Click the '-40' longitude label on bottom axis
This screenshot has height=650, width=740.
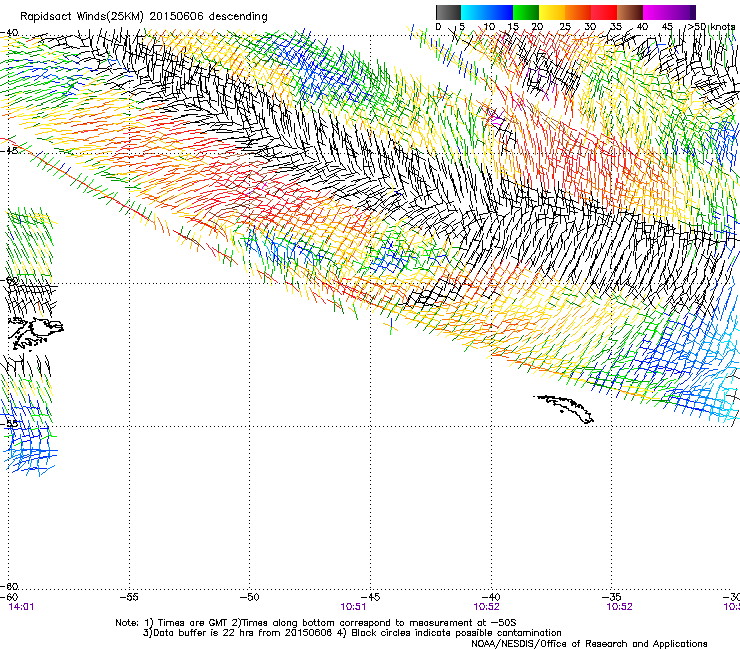(491, 597)
